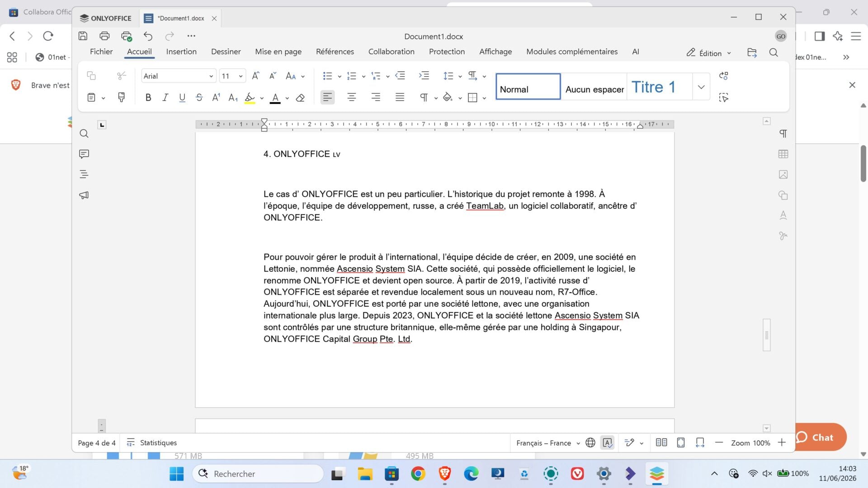The image size is (868, 488).
Task: Click the quick print icon
Action: 127,36
